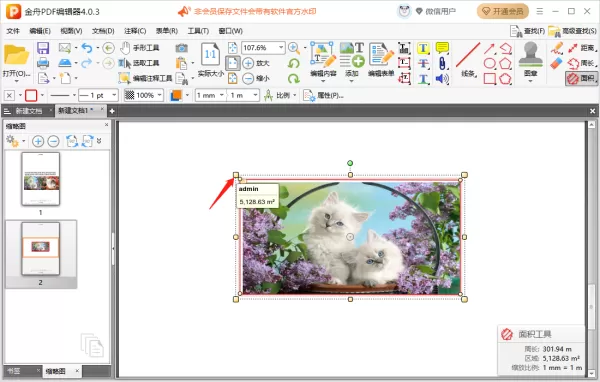This screenshot has height=382, width=600.
Task: Click the Undo arrow icon
Action: 87,48
